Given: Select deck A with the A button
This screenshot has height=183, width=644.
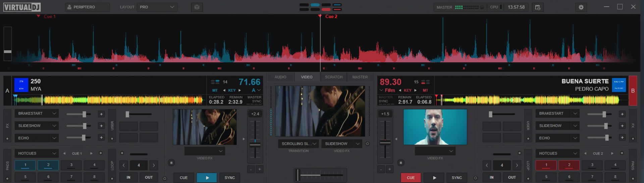Looking at the screenshot, I should click(x=7, y=90).
